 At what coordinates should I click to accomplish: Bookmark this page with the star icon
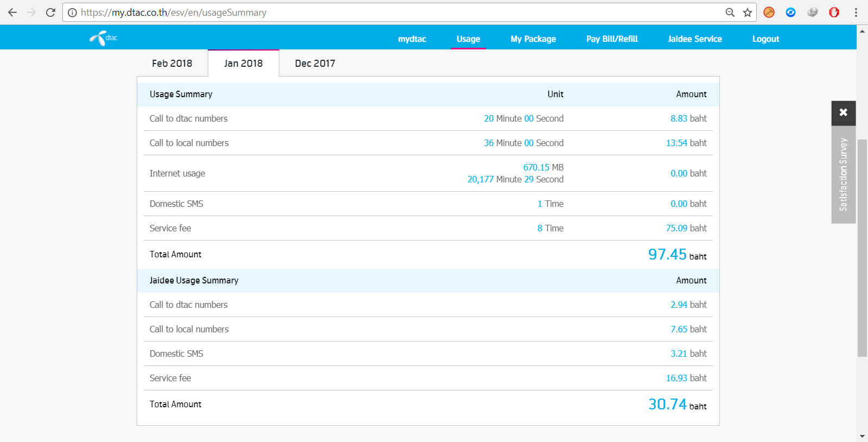pos(748,12)
